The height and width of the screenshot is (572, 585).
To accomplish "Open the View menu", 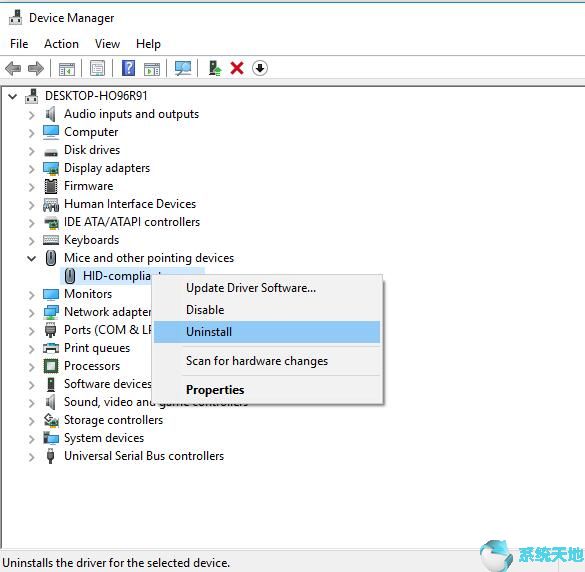I will coord(107,44).
